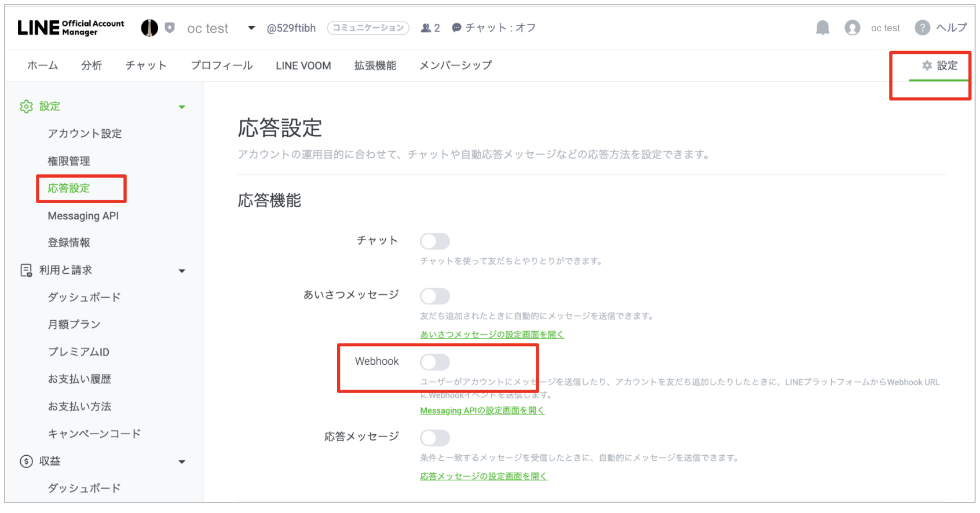Toggle the チャット switch
Viewport: 980px width, 513px height.
pyautogui.click(x=435, y=241)
